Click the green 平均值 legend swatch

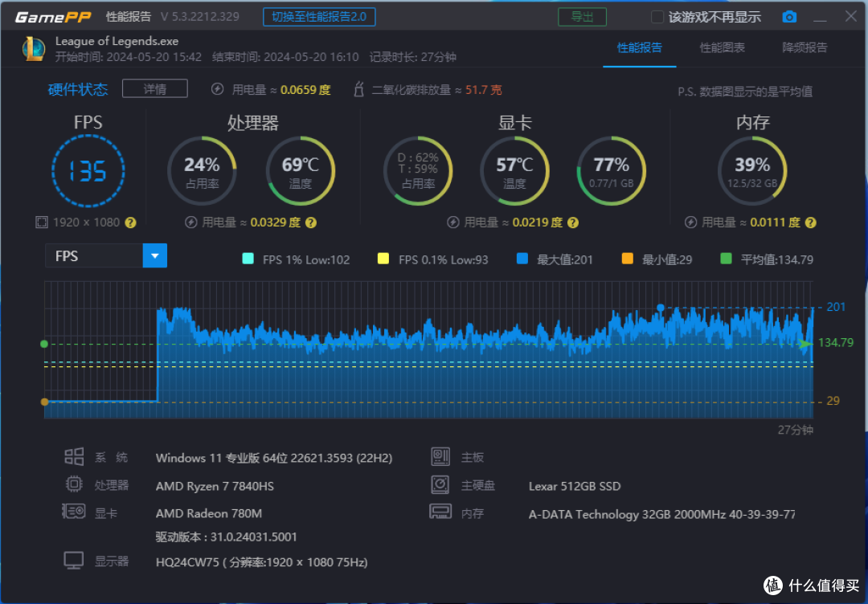[x=726, y=259]
